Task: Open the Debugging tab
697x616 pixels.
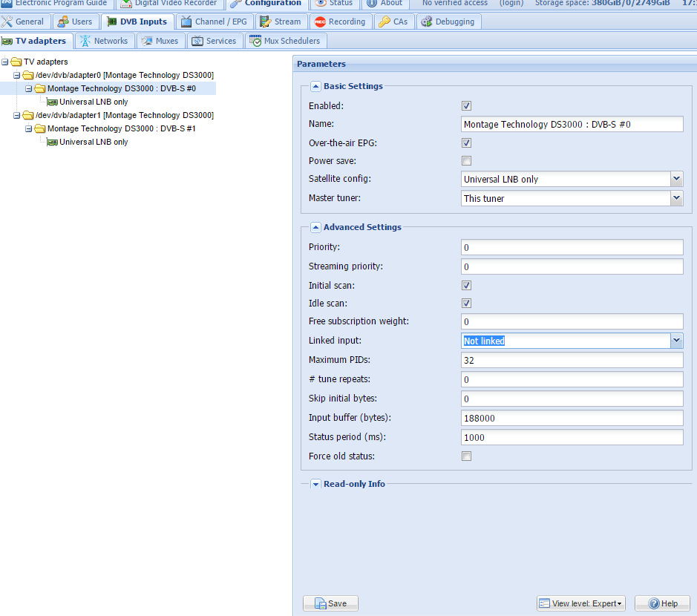Action: coord(448,22)
